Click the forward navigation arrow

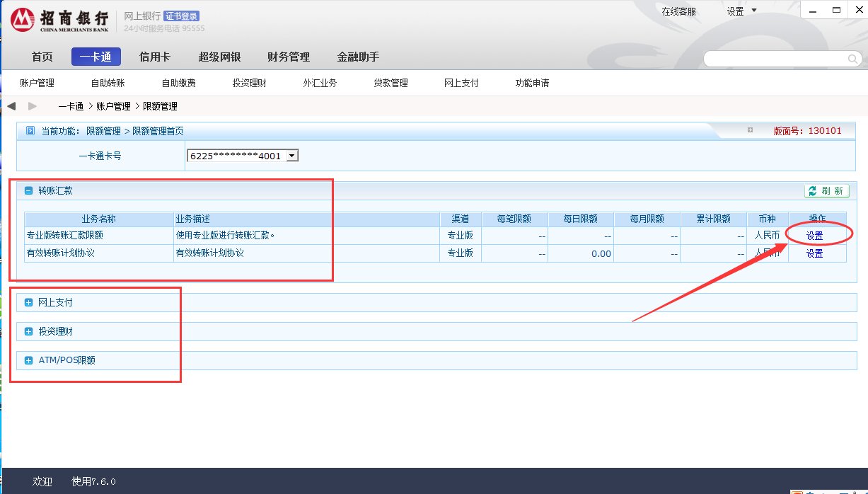pos(33,106)
